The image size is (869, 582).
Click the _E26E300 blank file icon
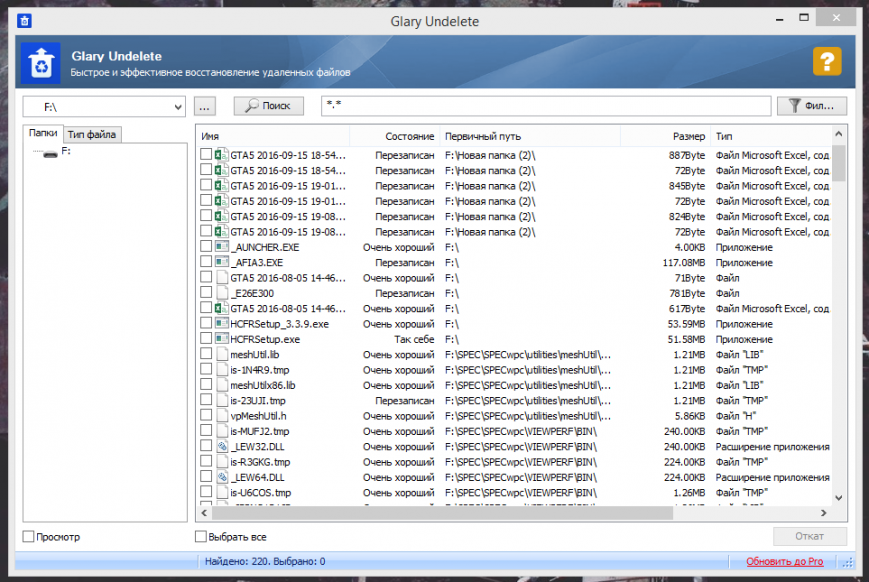[x=222, y=292]
